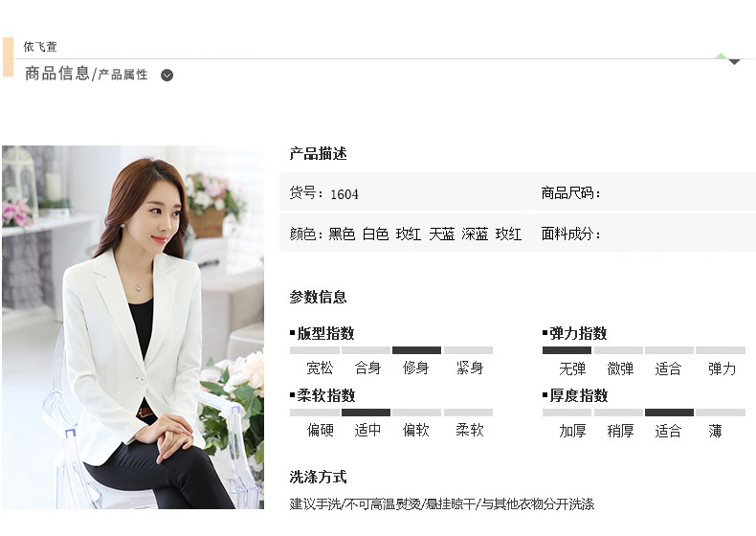Open the model photo in white blazer
The height and width of the screenshot is (536, 756).
coord(133,327)
